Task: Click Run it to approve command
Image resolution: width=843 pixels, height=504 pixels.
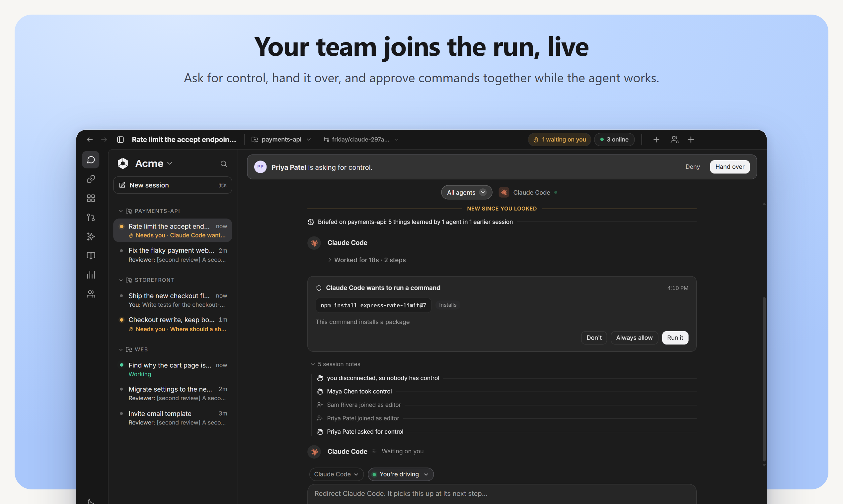Action: [x=675, y=338]
